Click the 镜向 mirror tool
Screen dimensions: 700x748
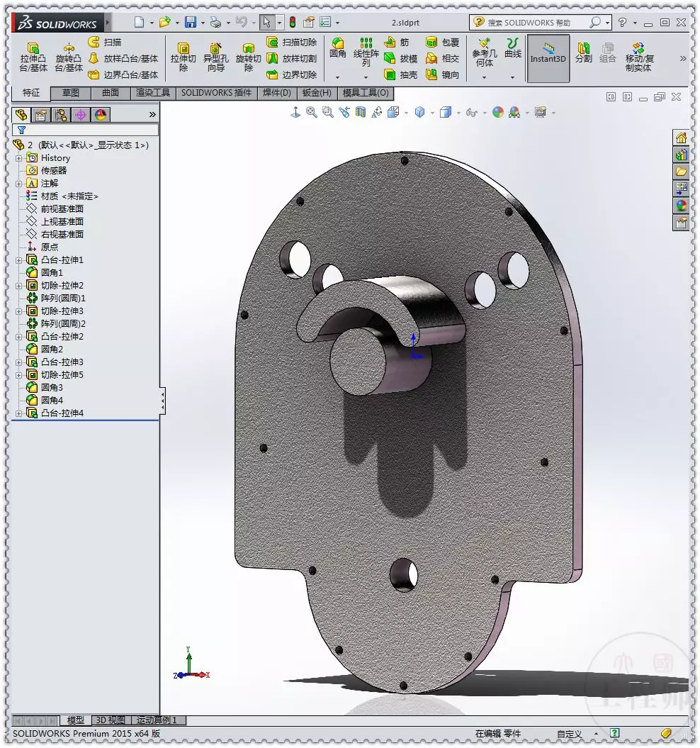(443, 74)
